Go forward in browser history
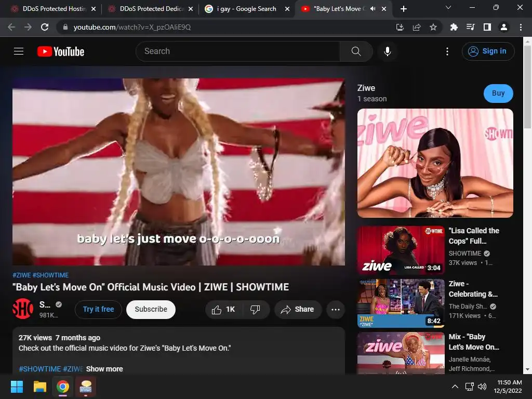The width and height of the screenshot is (532, 399). tap(28, 27)
